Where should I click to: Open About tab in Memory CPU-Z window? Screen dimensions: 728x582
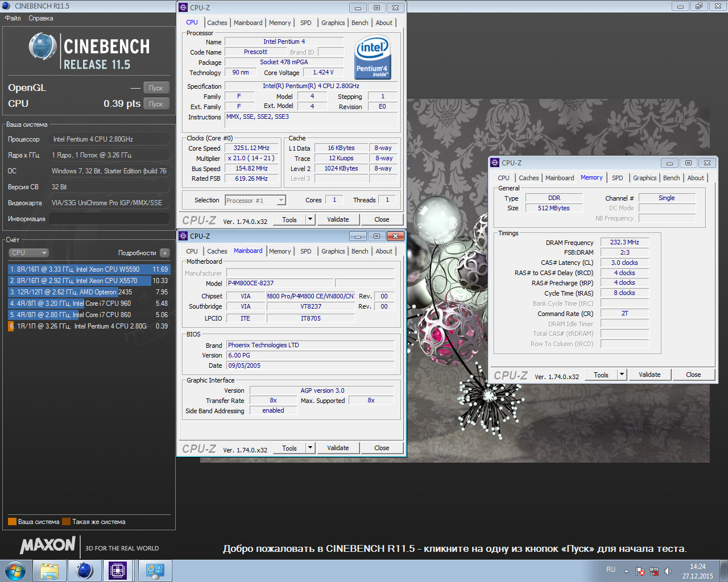(x=696, y=178)
